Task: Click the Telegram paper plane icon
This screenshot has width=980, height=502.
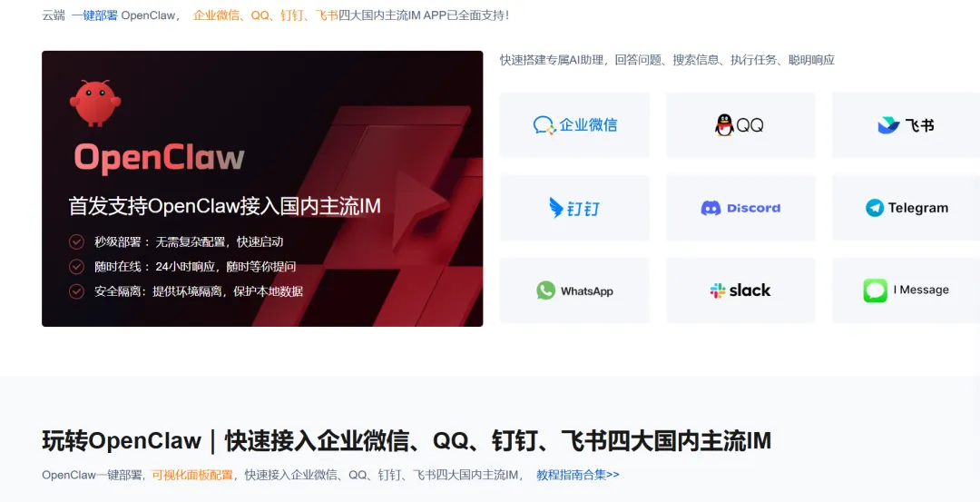Action: (875, 208)
